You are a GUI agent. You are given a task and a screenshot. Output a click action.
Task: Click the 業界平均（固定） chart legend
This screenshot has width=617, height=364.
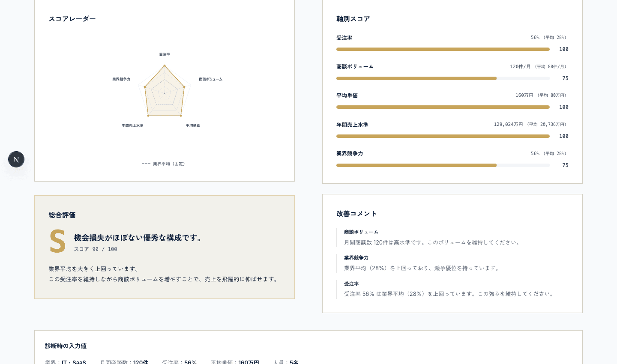tap(165, 164)
